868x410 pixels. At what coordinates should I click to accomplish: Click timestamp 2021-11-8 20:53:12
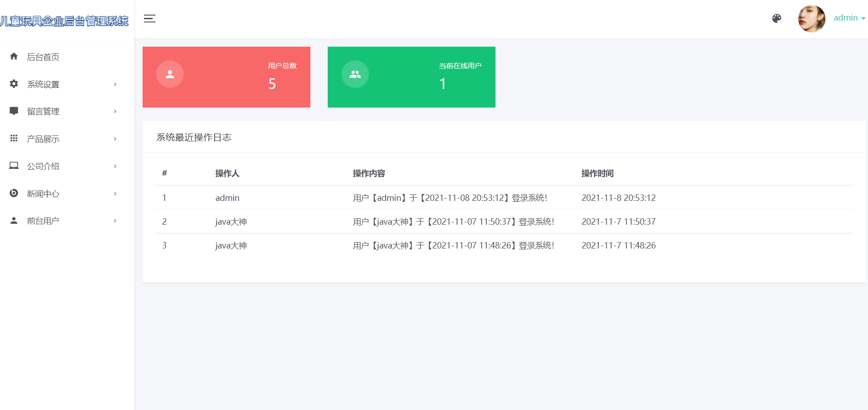pos(618,198)
